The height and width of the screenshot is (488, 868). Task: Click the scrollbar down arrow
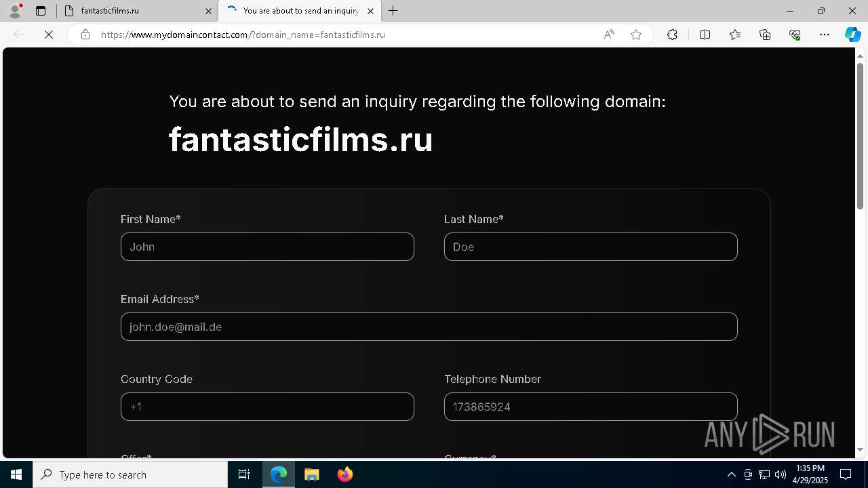click(x=860, y=450)
